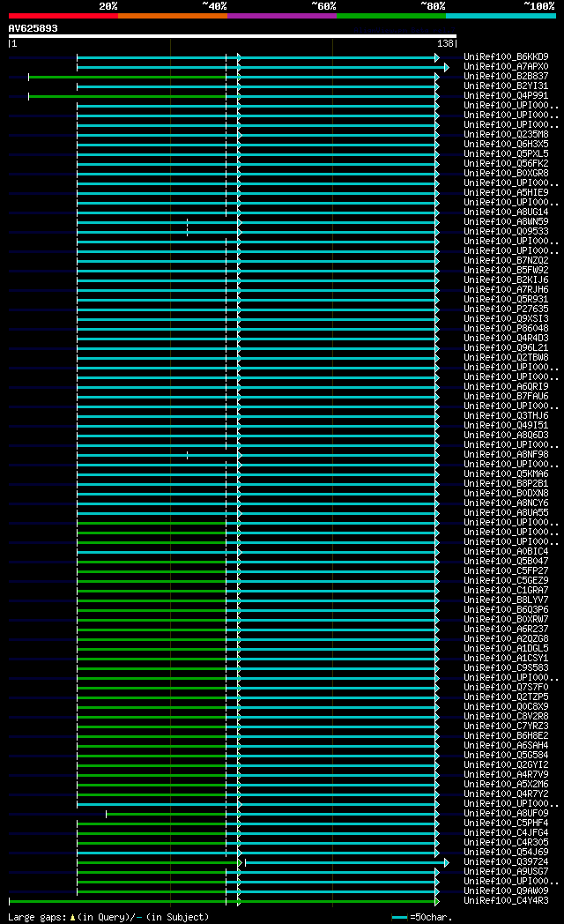564x924 pixels.
Task: Click the UniRef100_C4Y4R3 label
Action: (x=506, y=900)
